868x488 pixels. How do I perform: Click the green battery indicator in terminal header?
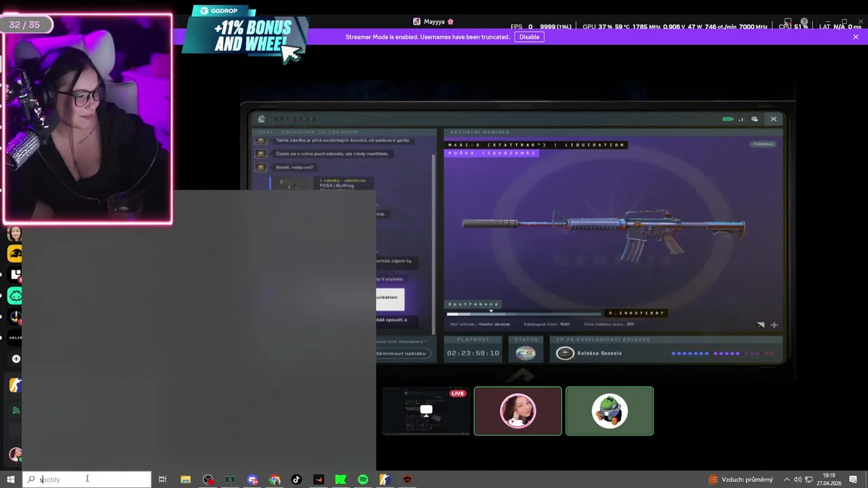click(x=728, y=119)
